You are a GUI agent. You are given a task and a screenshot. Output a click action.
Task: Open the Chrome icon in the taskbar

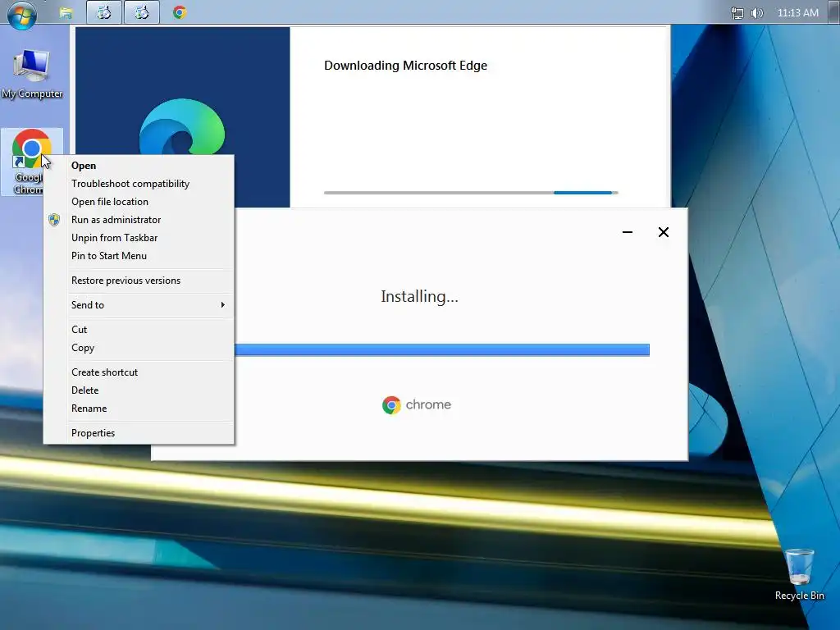pyautogui.click(x=180, y=12)
